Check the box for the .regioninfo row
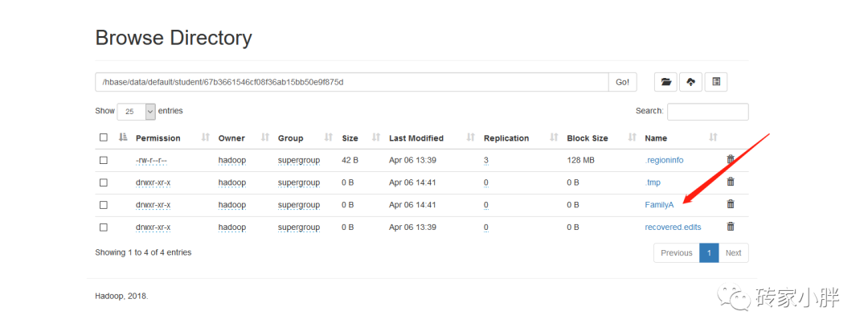Image resolution: width=868 pixels, height=336 pixels. tap(103, 160)
